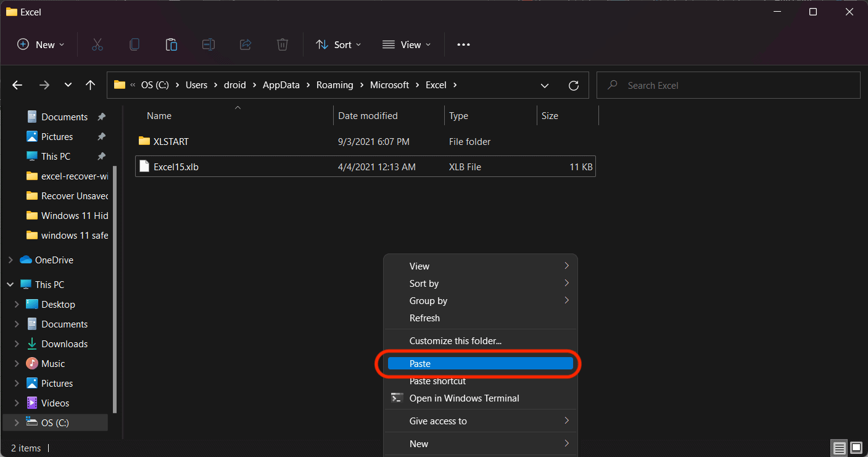The image size is (868, 457).
Task: Go up one folder level arrow
Action: (x=90, y=85)
